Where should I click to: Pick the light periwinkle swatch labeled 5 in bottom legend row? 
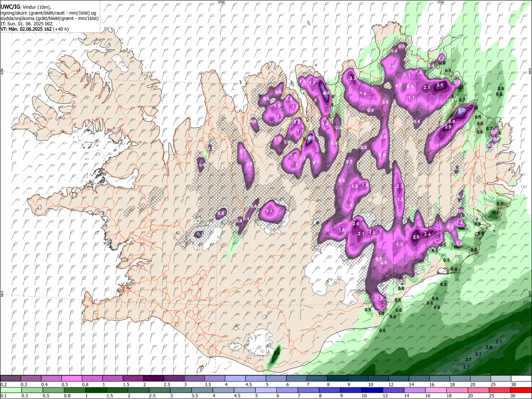(266, 390)
